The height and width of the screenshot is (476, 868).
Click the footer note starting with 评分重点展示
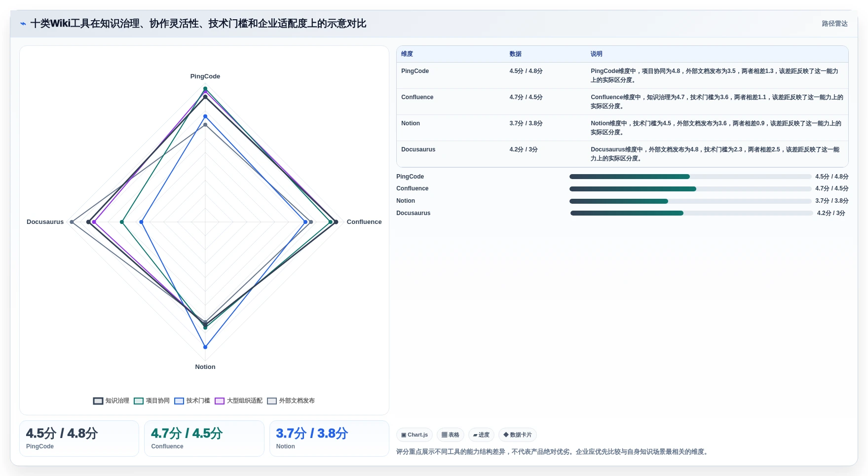click(x=553, y=452)
